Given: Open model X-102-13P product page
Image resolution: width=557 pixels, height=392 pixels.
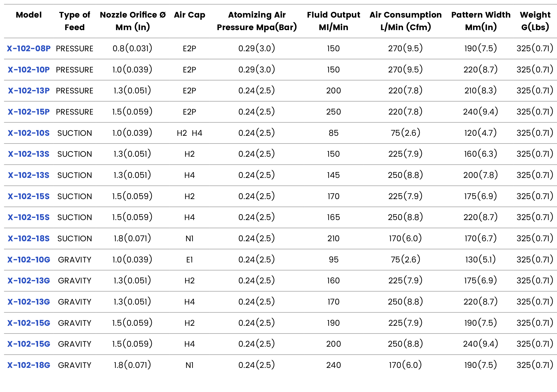Looking at the screenshot, I should [x=29, y=91].
